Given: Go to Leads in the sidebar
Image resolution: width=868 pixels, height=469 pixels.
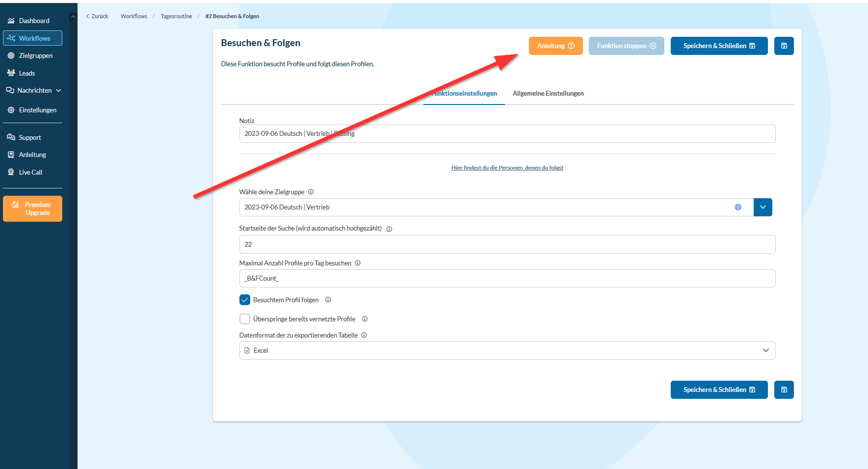Looking at the screenshot, I should click(26, 73).
